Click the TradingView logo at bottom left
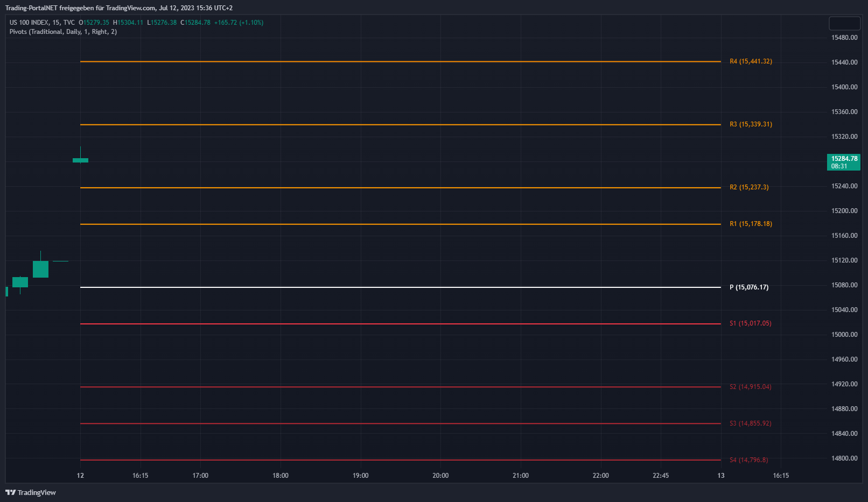The width and height of the screenshot is (868, 502). pos(31,492)
